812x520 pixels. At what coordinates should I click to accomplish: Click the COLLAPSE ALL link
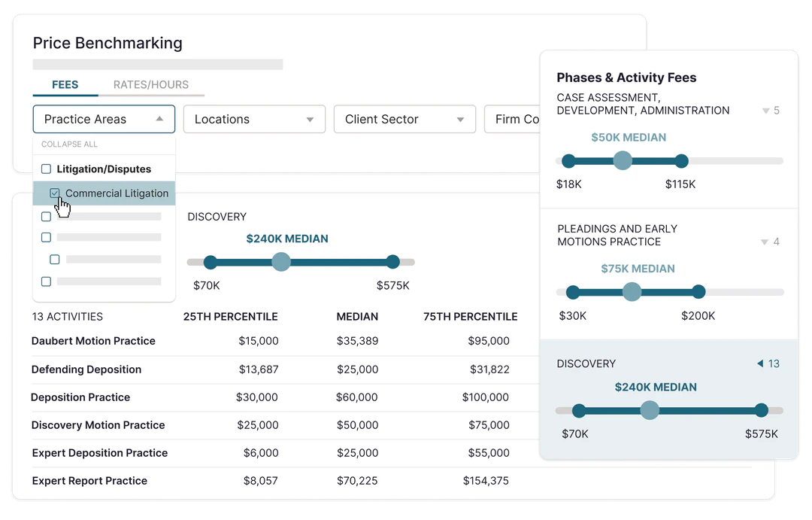pos(69,144)
